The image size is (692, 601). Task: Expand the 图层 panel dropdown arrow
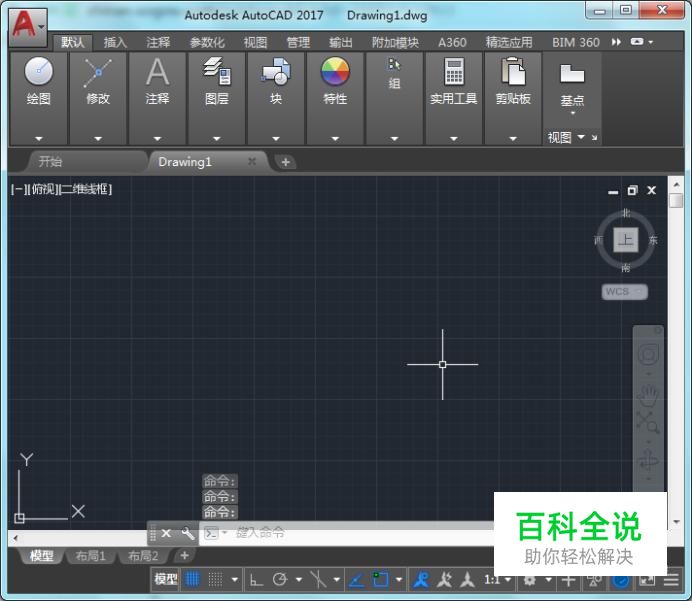(217, 139)
